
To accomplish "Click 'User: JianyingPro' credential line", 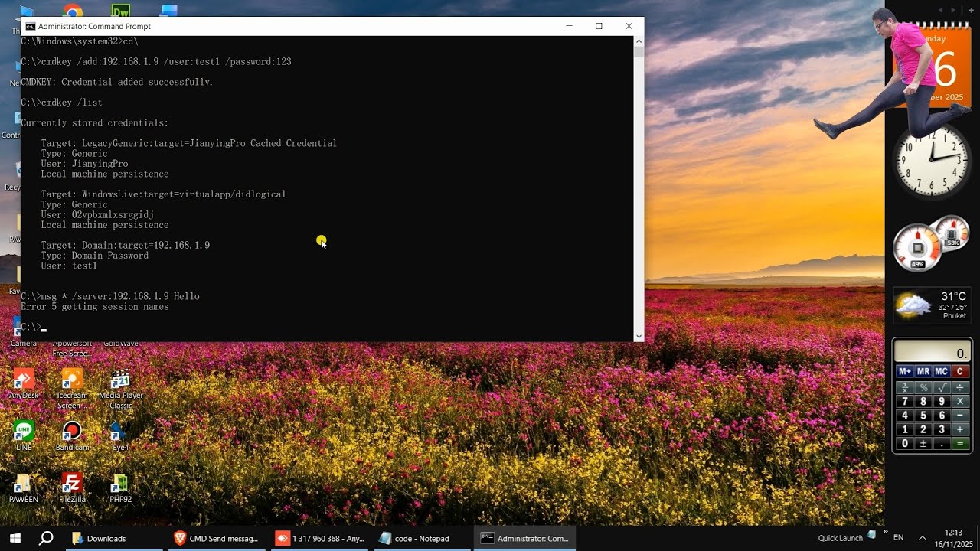I will [x=84, y=164].
